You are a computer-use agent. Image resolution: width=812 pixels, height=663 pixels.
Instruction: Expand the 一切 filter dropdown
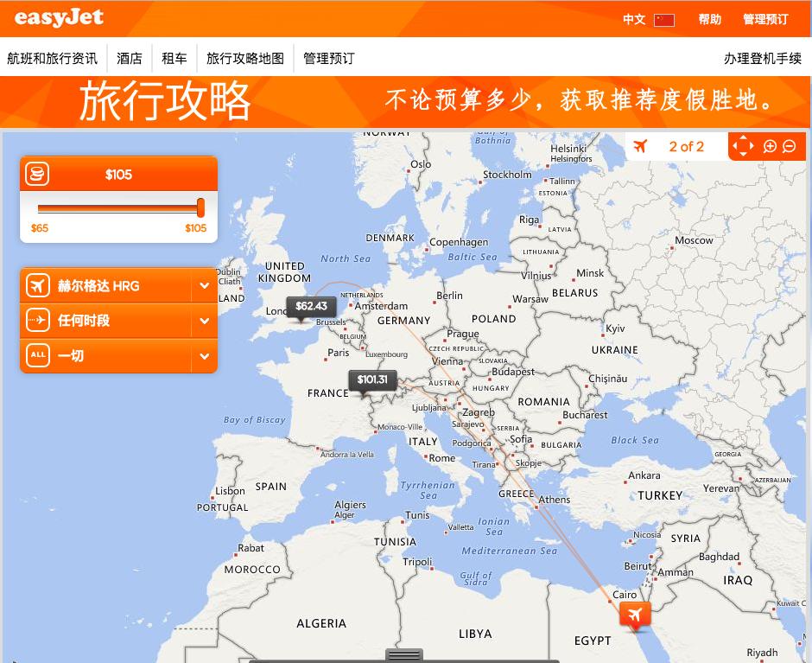pos(205,355)
